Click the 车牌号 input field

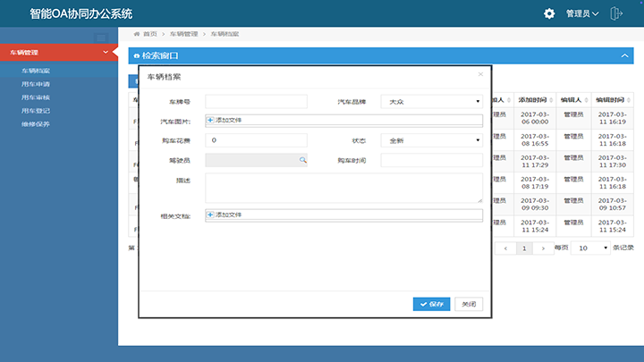[x=256, y=101]
